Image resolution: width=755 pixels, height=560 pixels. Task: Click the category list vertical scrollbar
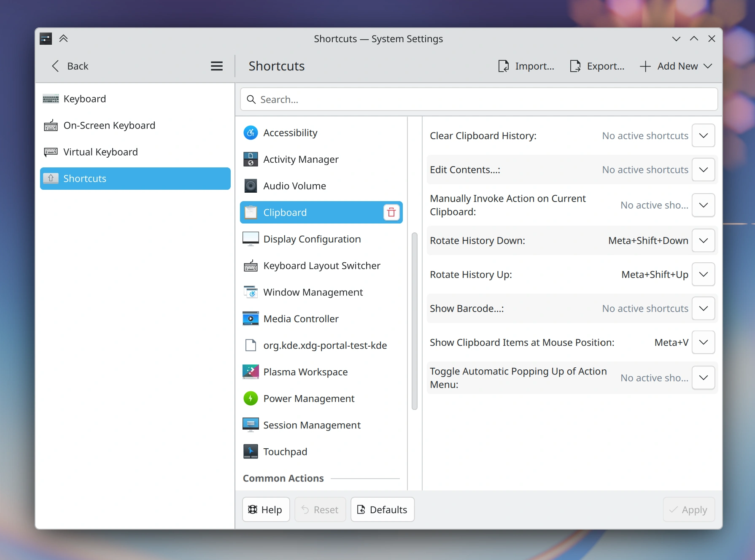[x=415, y=321]
